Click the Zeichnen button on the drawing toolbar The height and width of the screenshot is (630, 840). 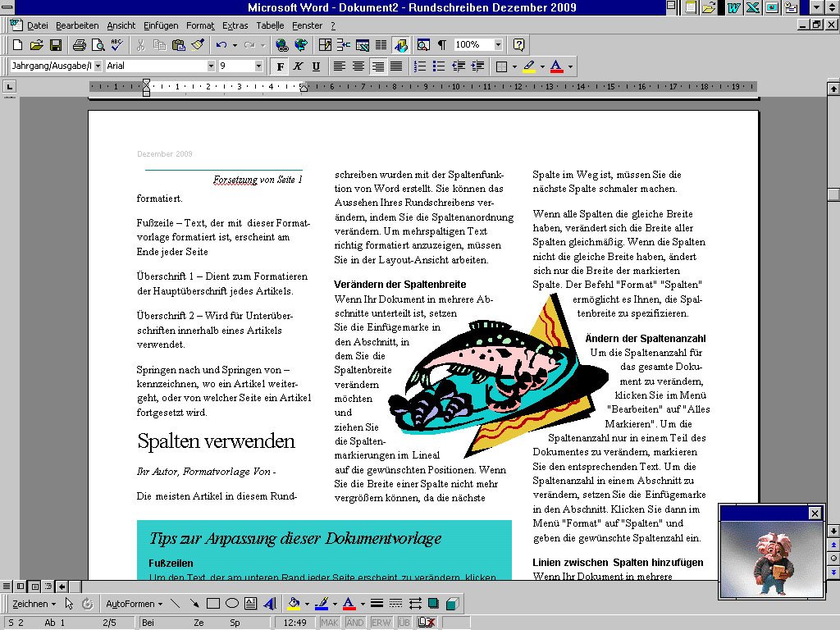[x=30, y=604]
